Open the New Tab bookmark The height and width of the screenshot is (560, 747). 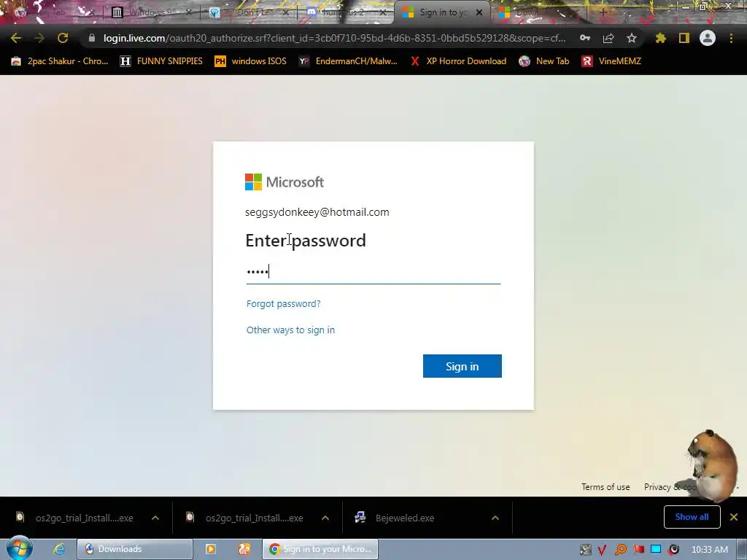(544, 61)
